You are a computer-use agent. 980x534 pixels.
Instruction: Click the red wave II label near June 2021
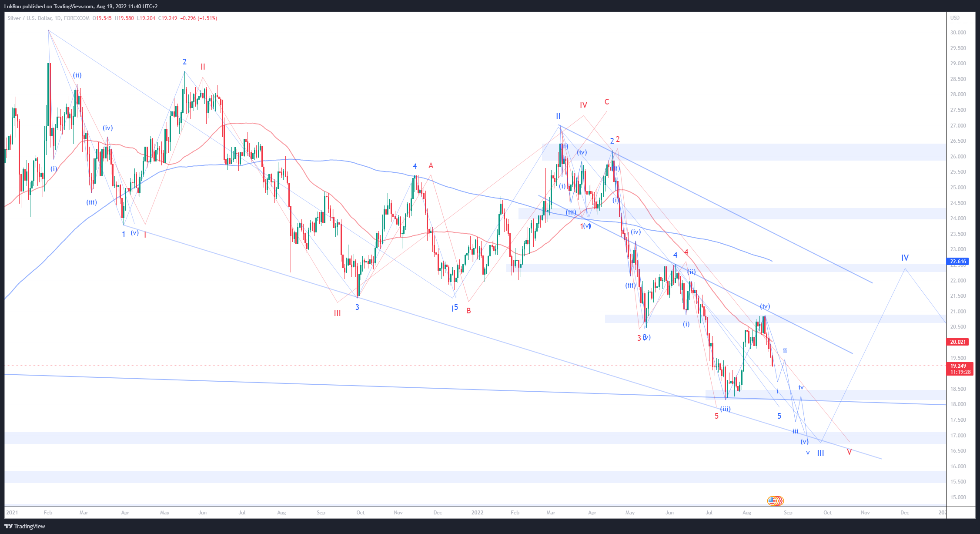pos(203,67)
